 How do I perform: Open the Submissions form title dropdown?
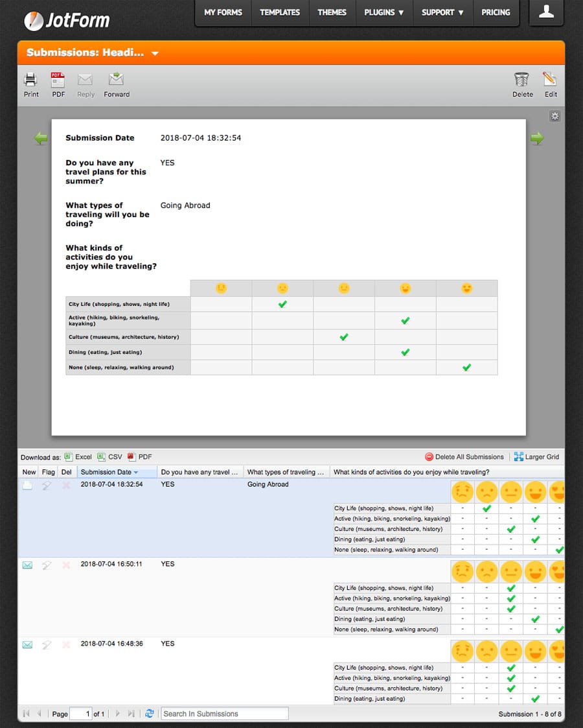click(x=155, y=53)
